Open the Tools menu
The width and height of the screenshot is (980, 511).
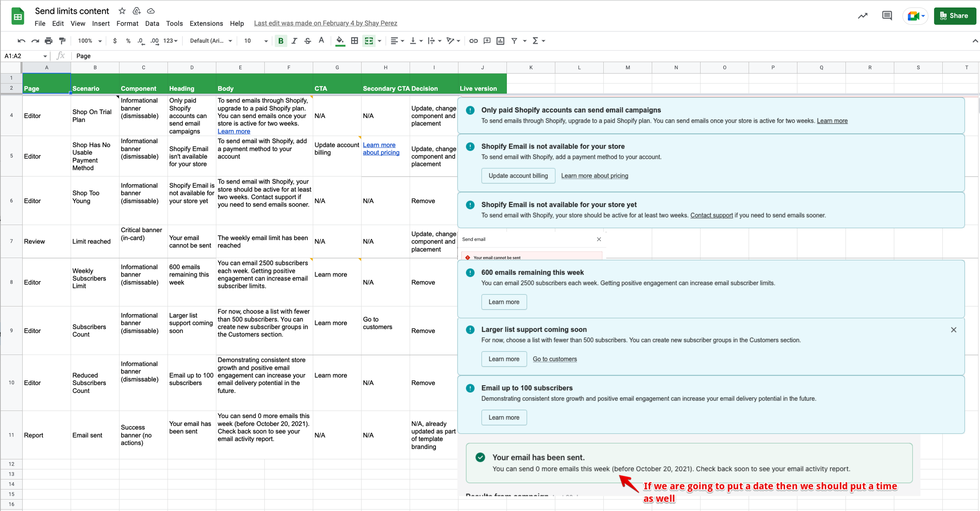174,24
